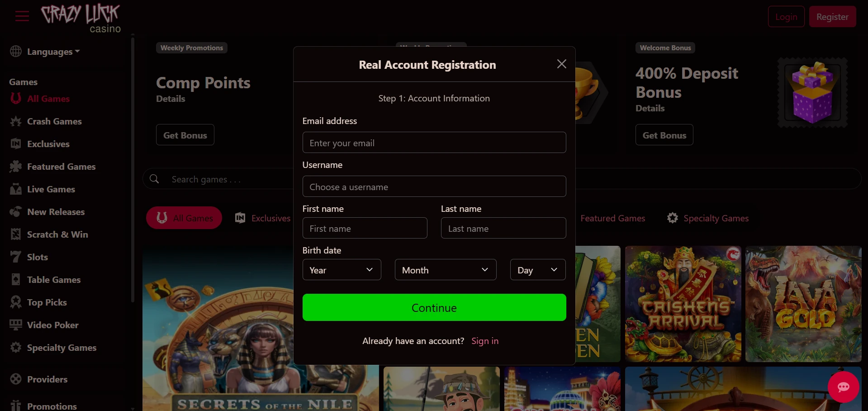868x411 pixels.
Task: Click the green Continue button
Action: point(434,307)
